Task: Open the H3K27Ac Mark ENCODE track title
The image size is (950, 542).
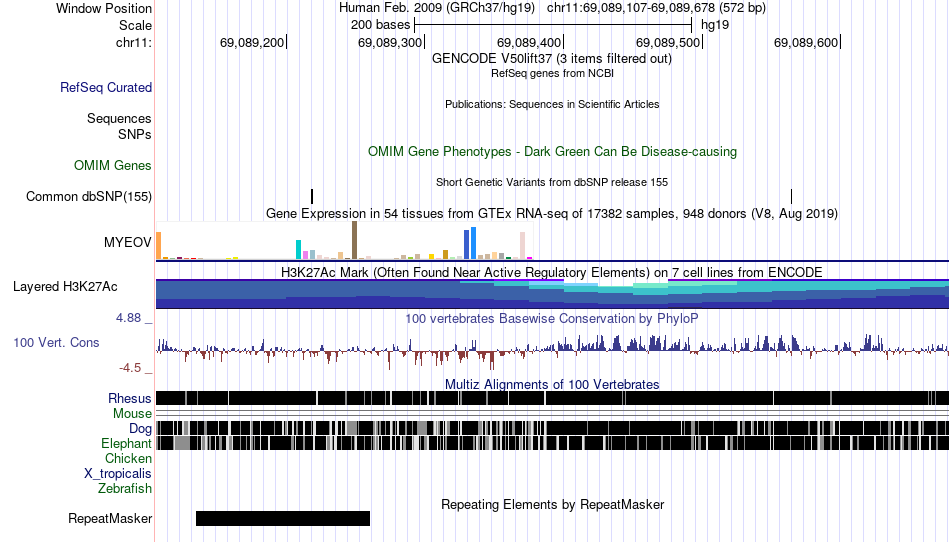Action: (x=552, y=273)
